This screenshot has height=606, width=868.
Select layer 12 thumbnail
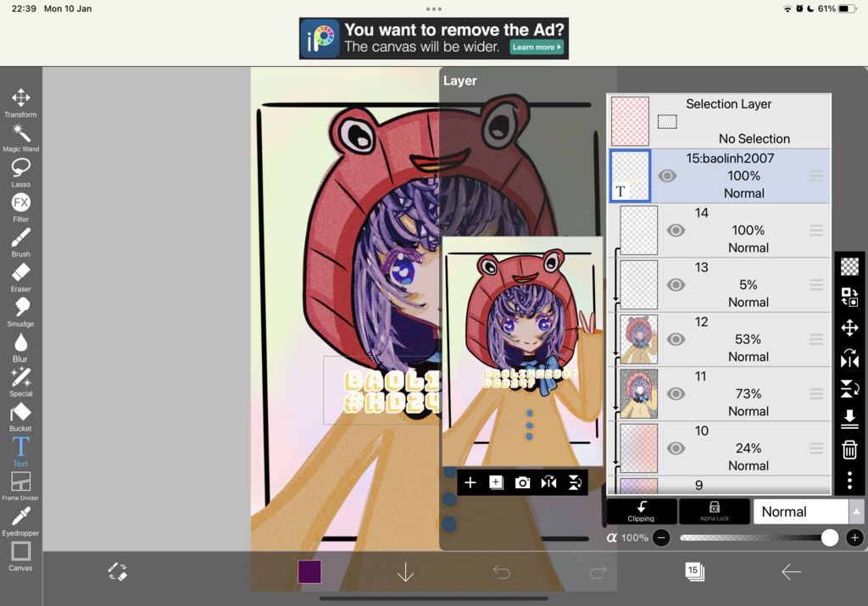coord(639,339)
